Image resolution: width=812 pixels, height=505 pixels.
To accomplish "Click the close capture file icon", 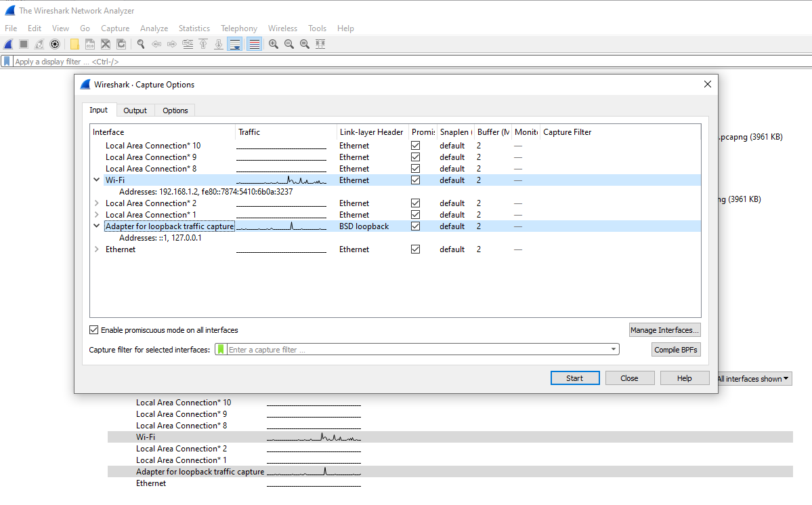I will 106,44.
